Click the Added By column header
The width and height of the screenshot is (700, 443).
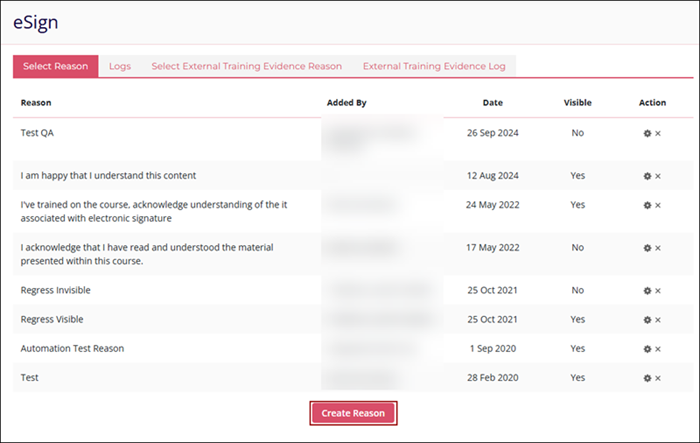pos(346,103)
